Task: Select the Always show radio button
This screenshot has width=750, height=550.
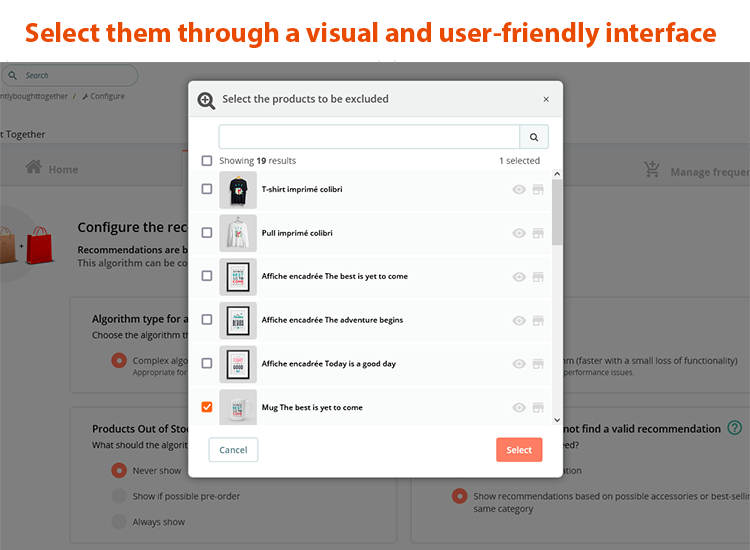Action: [x=119, y=521]
